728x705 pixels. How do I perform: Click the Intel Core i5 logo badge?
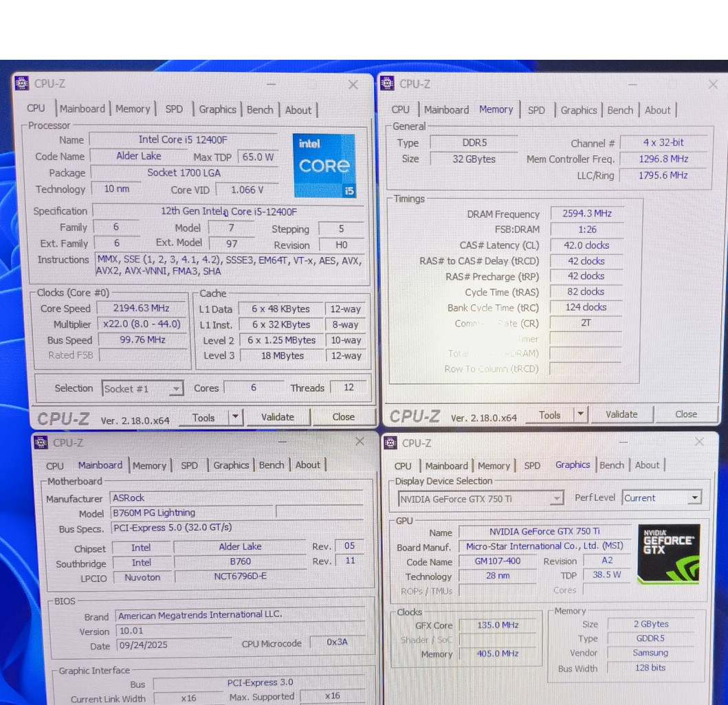324,165
